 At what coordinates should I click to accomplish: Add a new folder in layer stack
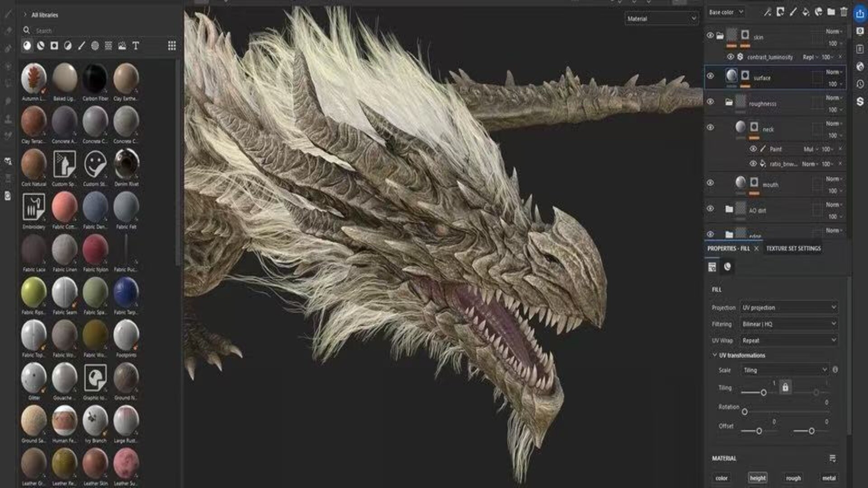pyautogui.click(x=831, y=12)
